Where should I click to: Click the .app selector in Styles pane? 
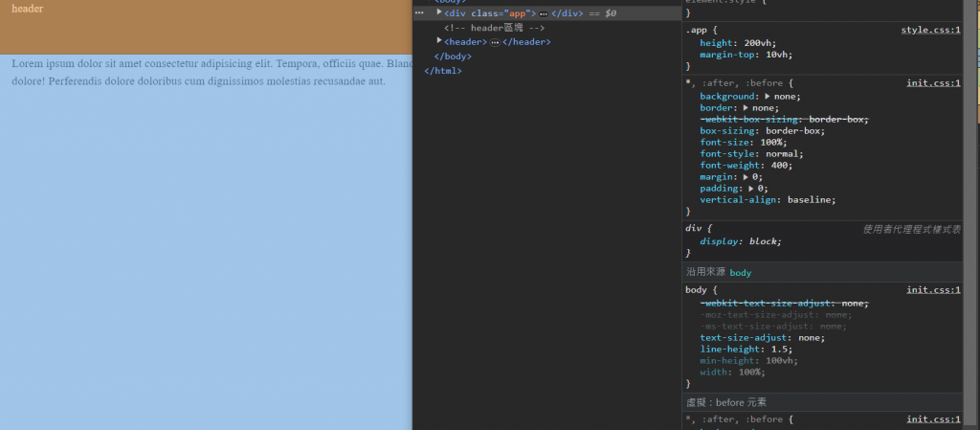[696, 30]
